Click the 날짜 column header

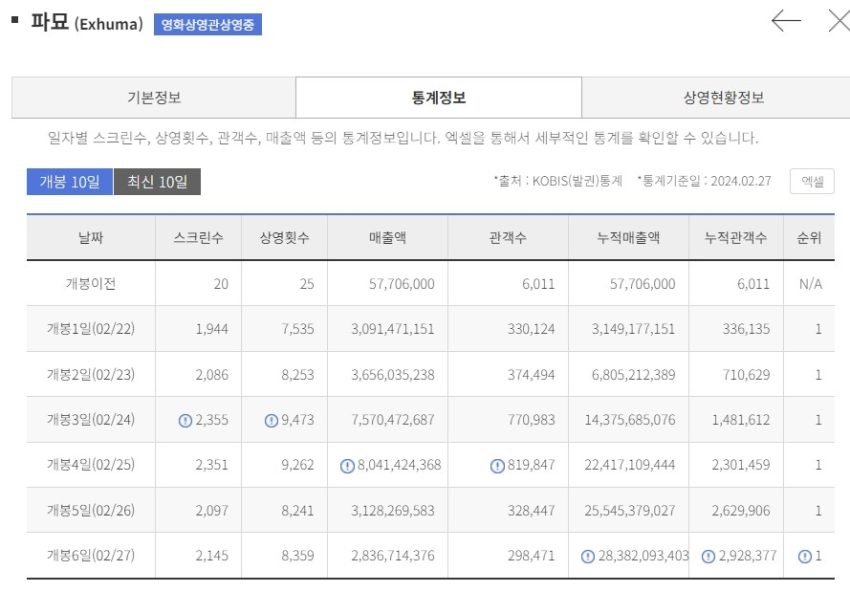pos(91,237)
